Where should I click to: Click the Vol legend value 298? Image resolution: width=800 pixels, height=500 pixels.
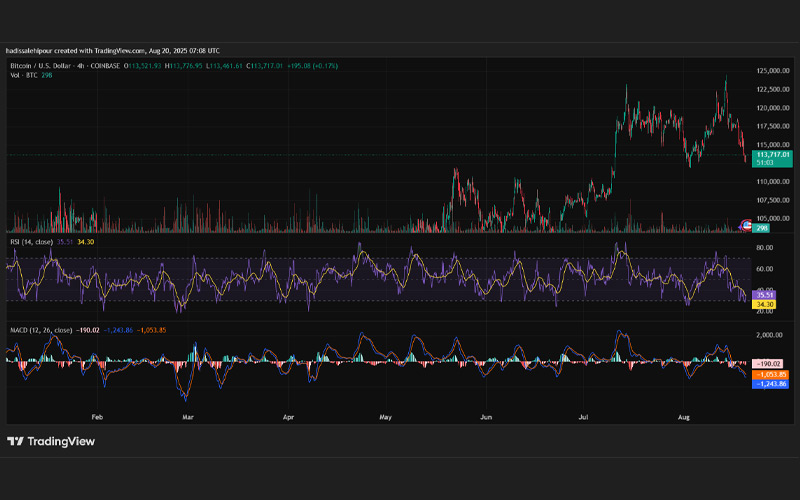[x=46, y=75]
